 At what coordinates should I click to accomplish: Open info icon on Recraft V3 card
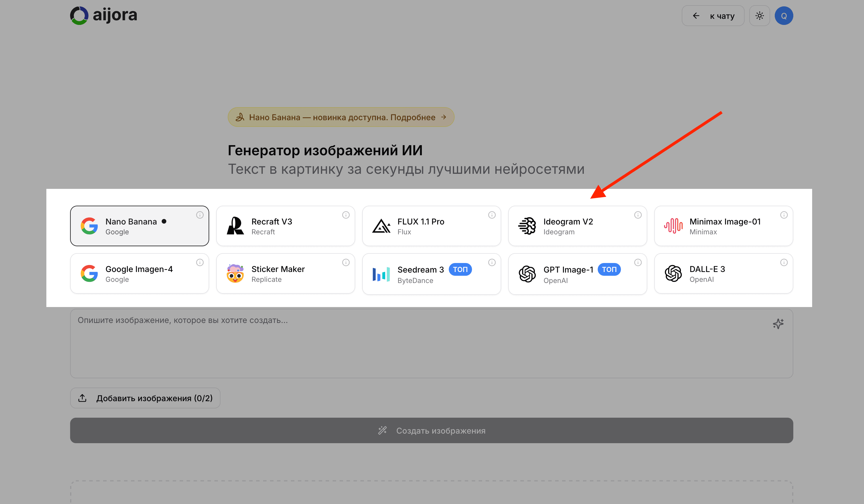(346, 215)
